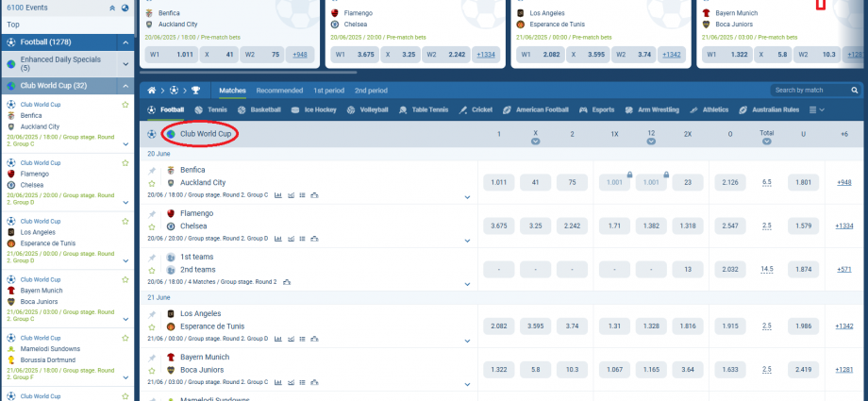Viewport: 868px width, 401px height.
Task: Open +571 markets link for 1st teams row
Action: [844, 269]
